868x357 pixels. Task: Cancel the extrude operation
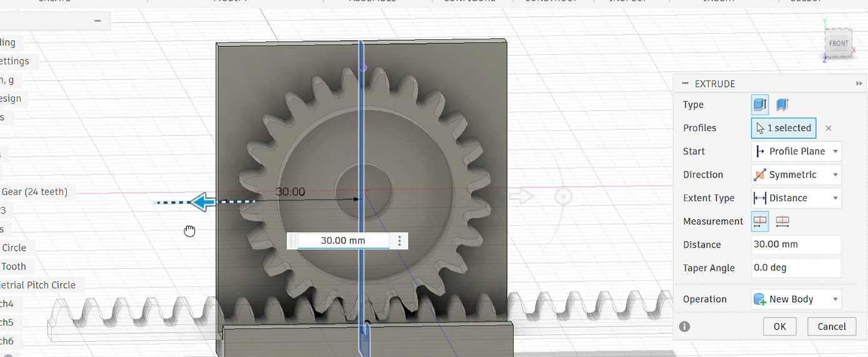pos(832,326)
